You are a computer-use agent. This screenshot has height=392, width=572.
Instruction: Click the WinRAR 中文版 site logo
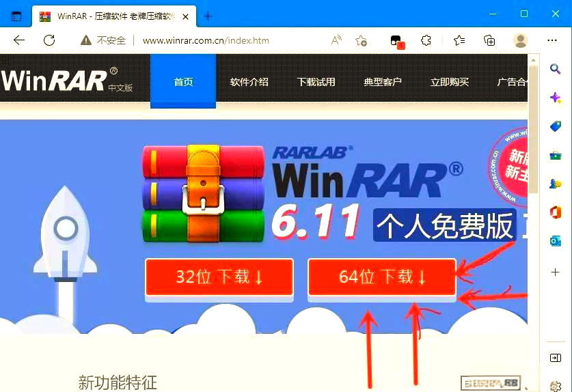coord(67,79)
